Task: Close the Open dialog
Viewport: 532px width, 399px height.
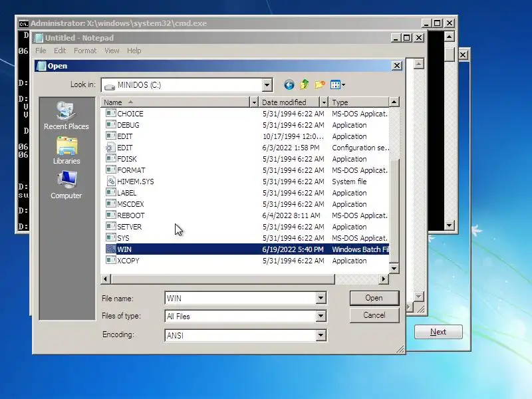Action: pyautogui.click(x=397, y=66)
